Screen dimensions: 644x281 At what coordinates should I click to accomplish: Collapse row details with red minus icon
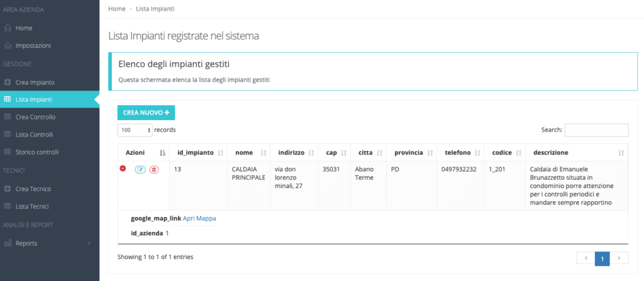(x=123, y=168)
